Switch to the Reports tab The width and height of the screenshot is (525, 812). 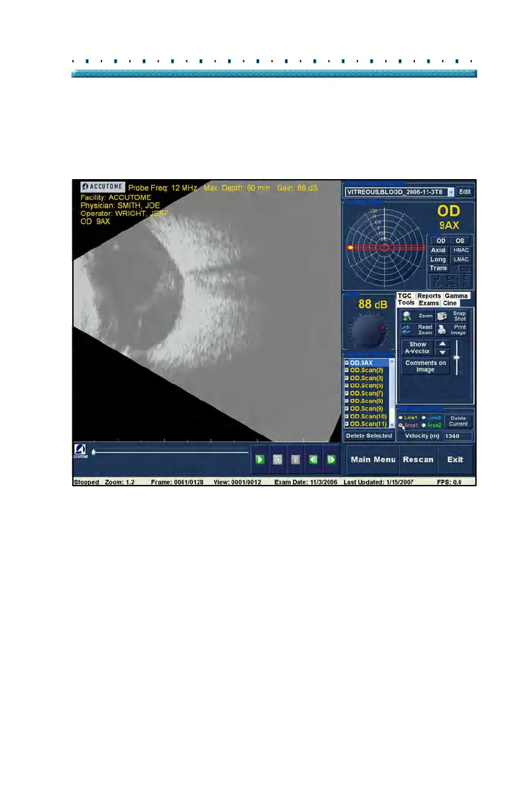430,296
